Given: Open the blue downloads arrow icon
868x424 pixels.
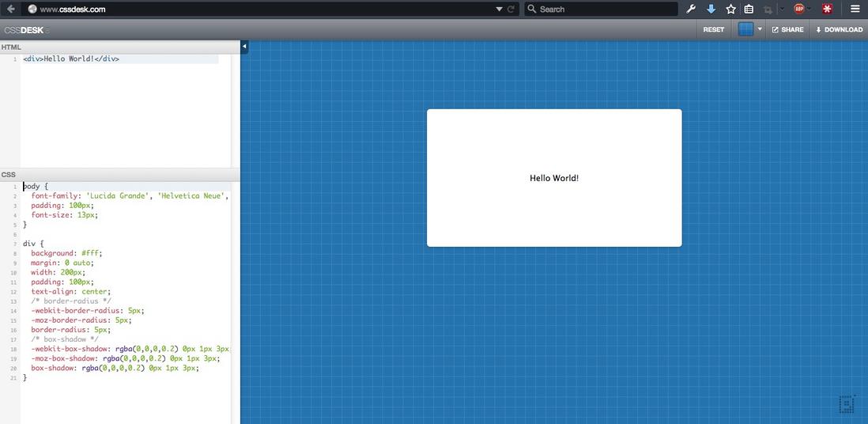Looking at the screenshot, I should click(711, 9).
